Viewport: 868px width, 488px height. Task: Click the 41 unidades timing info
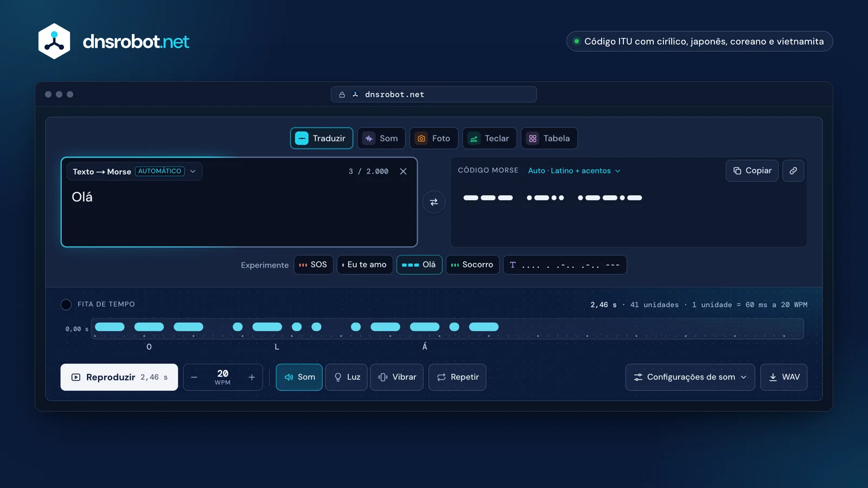654,305
